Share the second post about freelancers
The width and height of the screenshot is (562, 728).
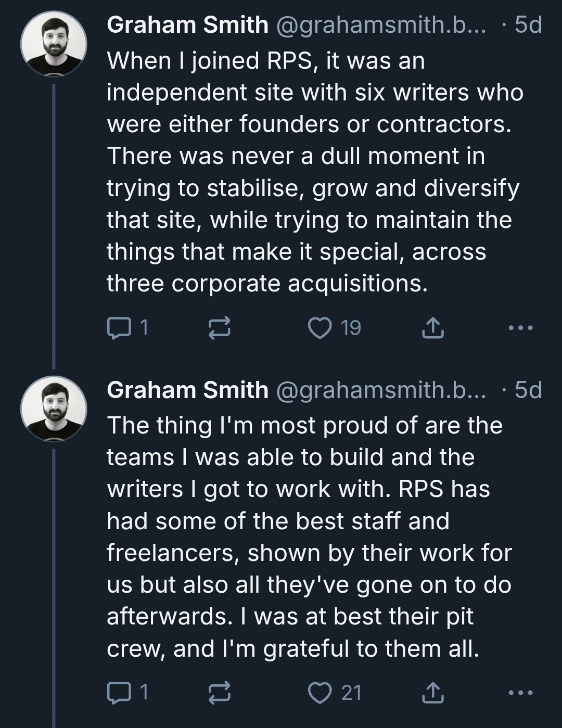click(432, 693)
